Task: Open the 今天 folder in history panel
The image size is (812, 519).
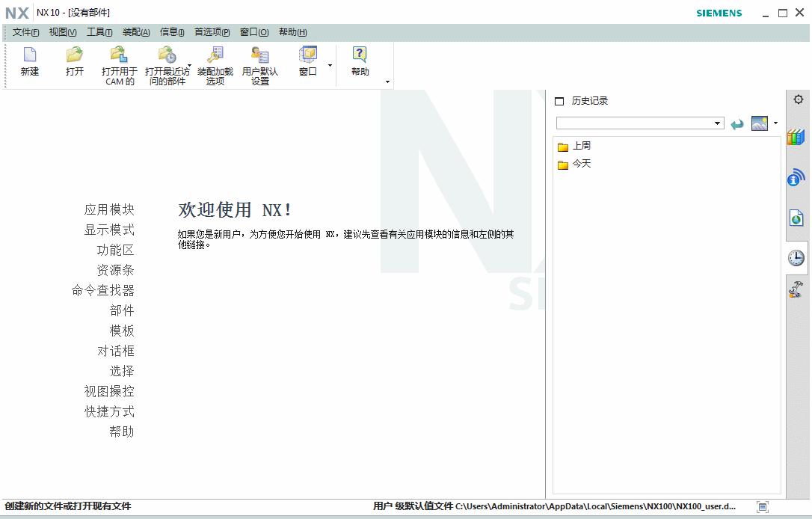Action: (x=580, y=164)
